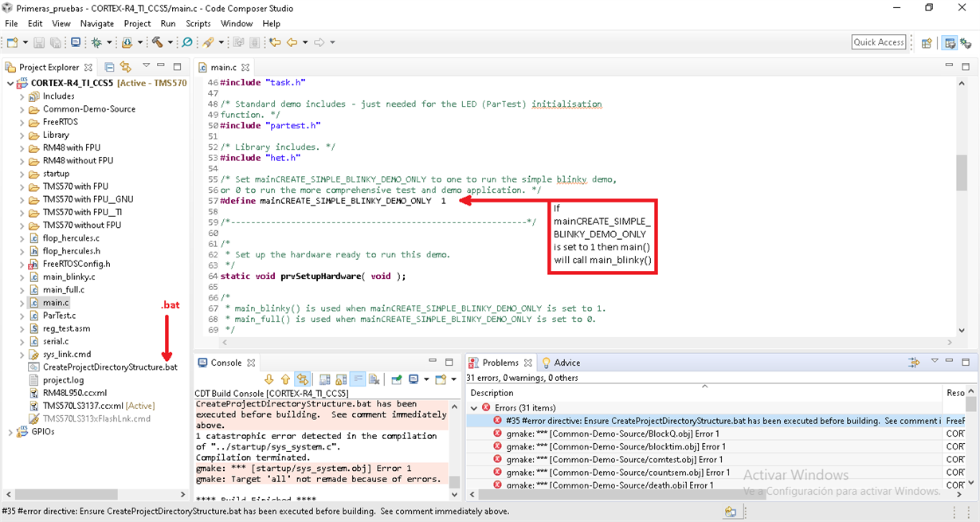Click the Description column header
Viewport: 980px width, 522px height.
pos(704,392)
